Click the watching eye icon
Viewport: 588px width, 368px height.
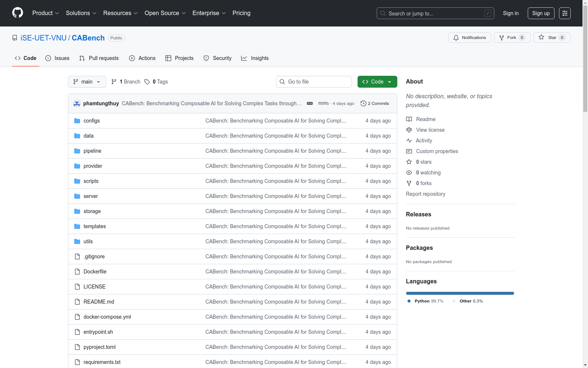pyautogui.click(x=409, y=173)
